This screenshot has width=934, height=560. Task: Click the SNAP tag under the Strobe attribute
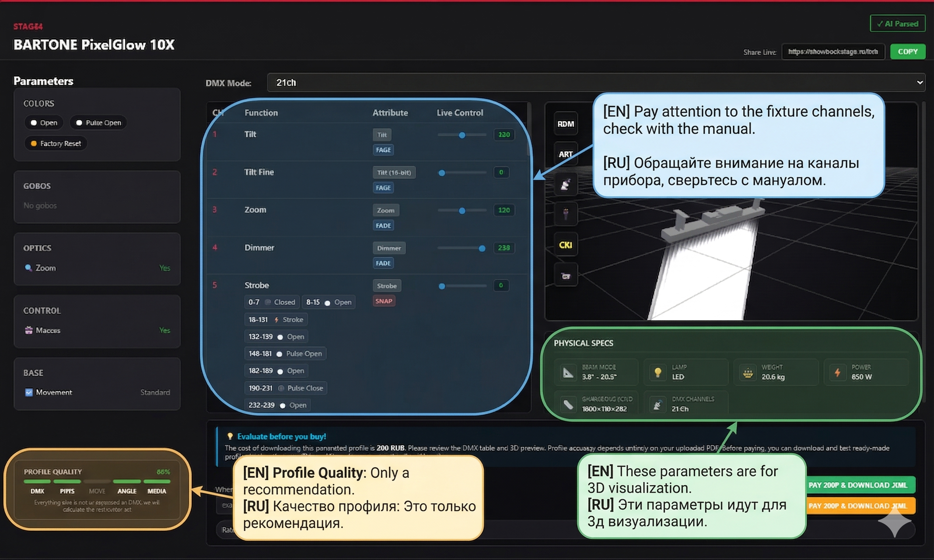click(x=383, y=301)
